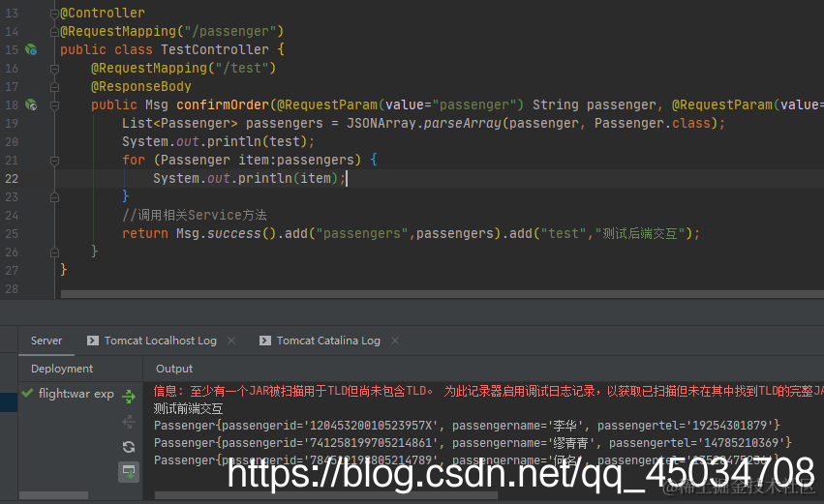Click the //调用相关Service方法 comment
Viewport: 824px width, 504px height.
pyautogui.click(x=195, y=215)
